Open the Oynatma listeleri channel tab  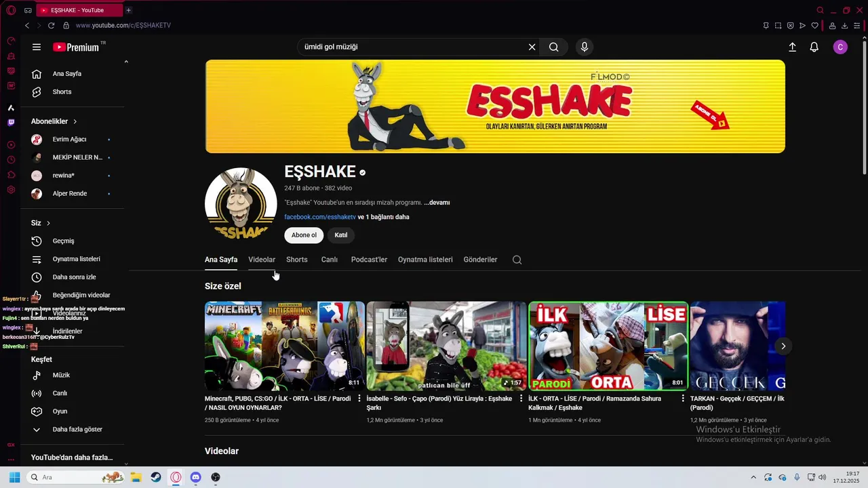click(425, 260)
